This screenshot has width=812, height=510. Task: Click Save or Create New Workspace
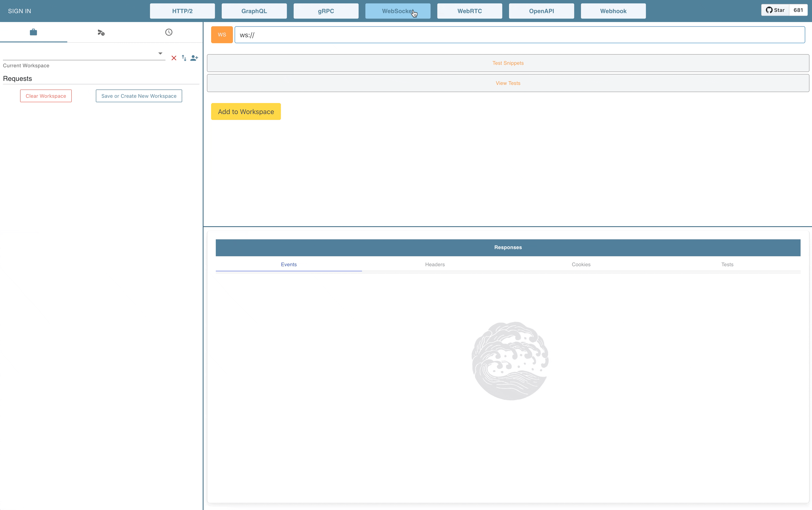click(139, 96)
